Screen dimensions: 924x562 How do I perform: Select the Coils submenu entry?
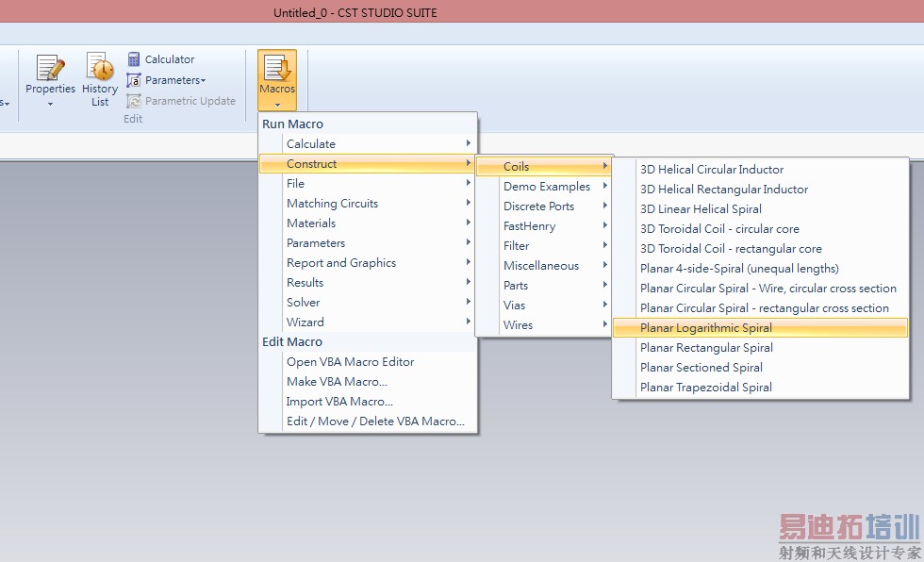pos(543,167)
